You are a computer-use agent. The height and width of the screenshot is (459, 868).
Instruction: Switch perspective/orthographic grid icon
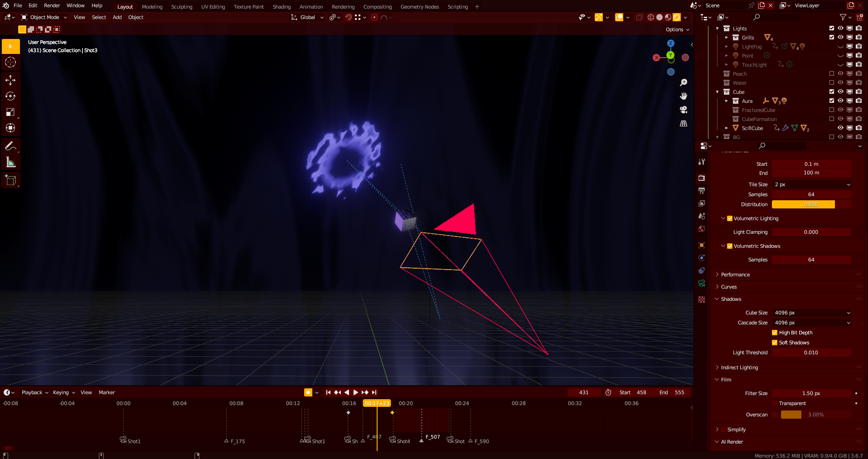click(x=684, y=123)
